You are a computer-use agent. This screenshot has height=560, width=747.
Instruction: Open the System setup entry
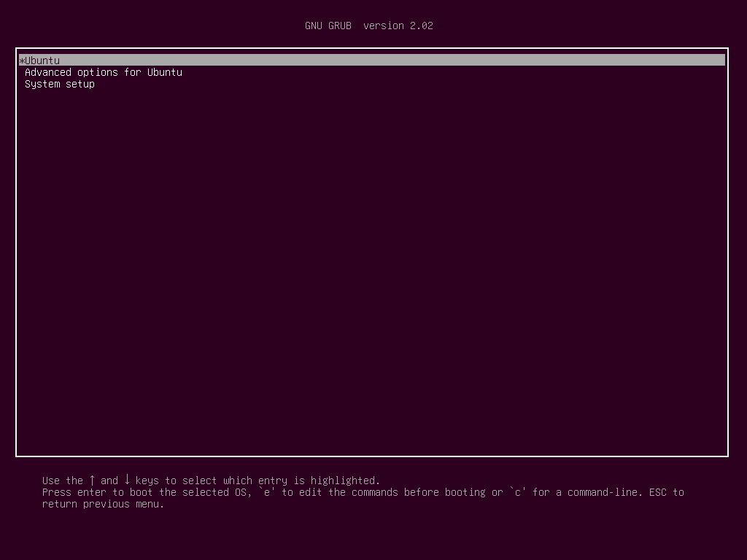(x=60, y=85)
